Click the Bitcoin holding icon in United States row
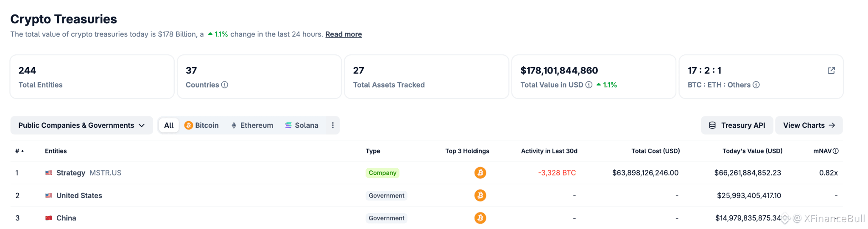The height and width of the screenshot is (229, 868). [480, 195]
